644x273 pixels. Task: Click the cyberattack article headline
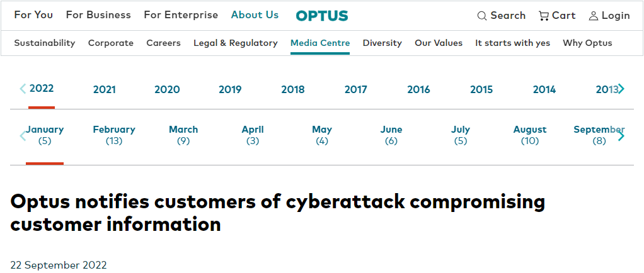click(x=277, y=213)
